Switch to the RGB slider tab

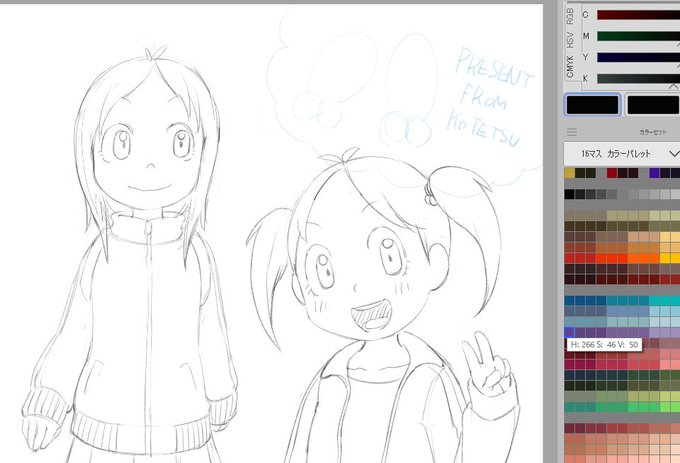pyautogui.click(x=569, y=16)
